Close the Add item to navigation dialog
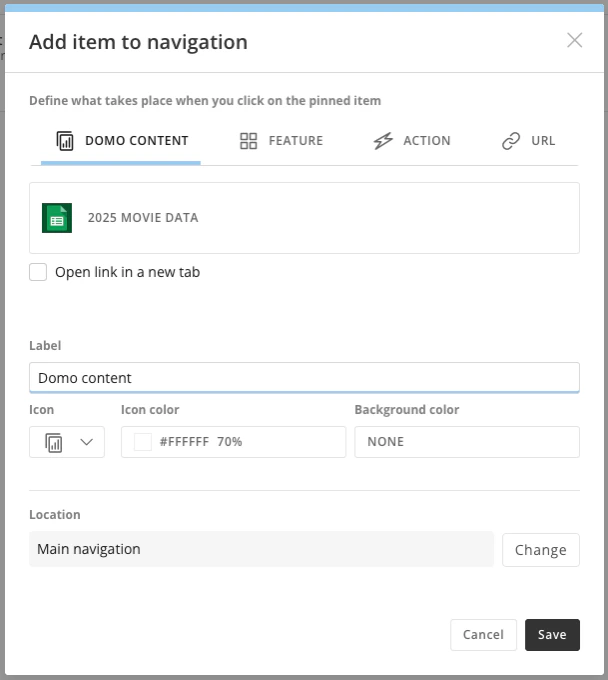The height and width of the screenshot is (680, 608). [x=575, y=40]
